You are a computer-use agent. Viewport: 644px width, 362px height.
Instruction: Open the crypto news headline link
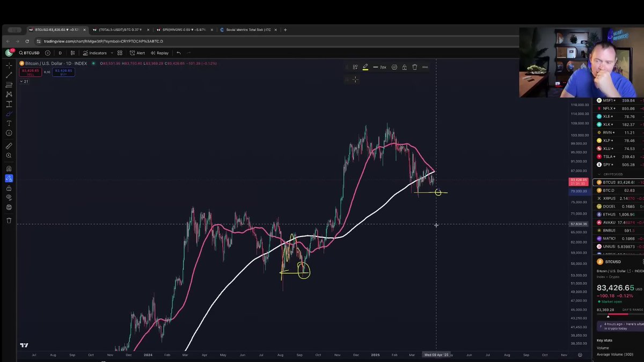click(x=621, y=326)
